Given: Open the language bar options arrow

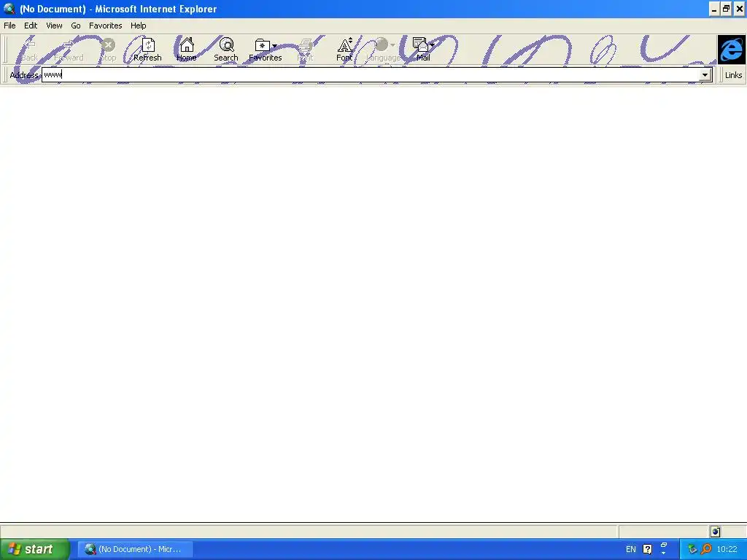Looking at the screenshot, I should tap(664, 553).
